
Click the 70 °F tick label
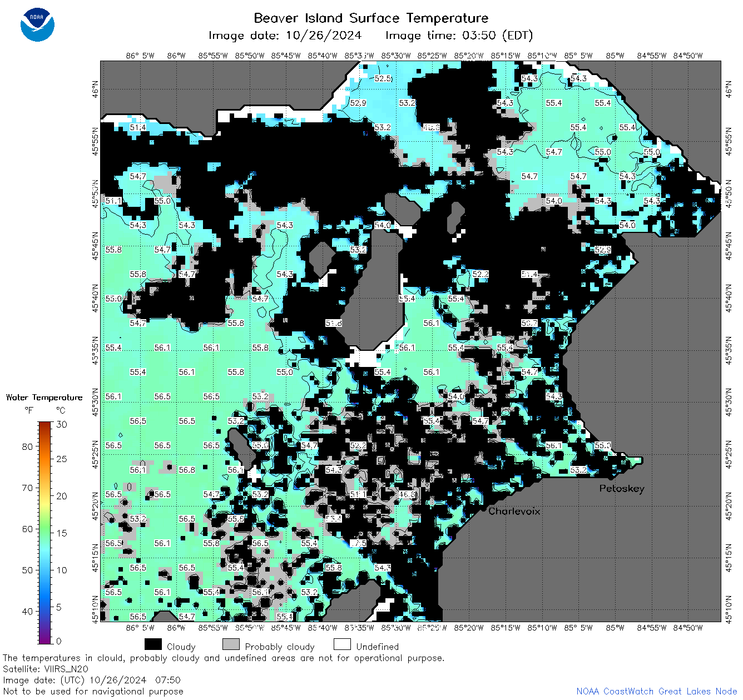tap(27, 488)
